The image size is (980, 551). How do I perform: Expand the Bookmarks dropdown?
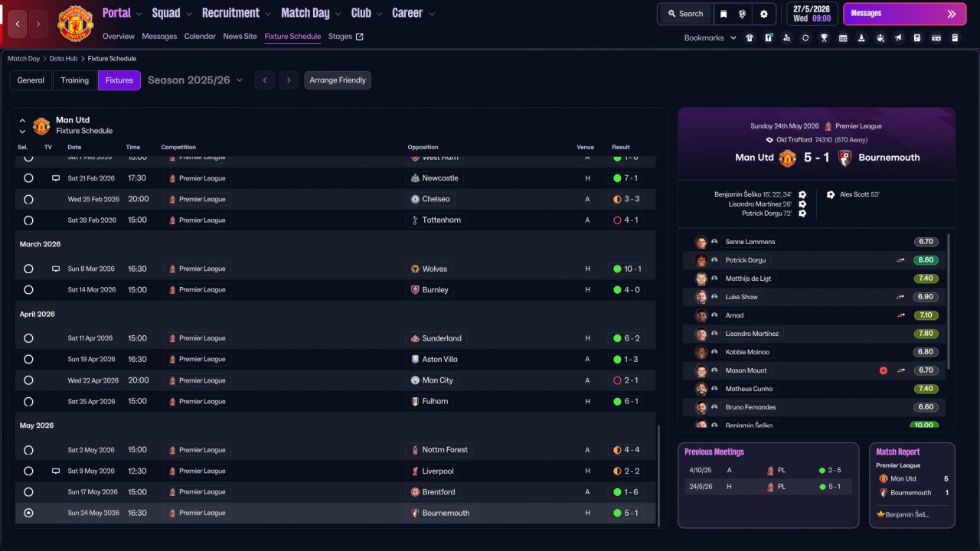(710, 37)
